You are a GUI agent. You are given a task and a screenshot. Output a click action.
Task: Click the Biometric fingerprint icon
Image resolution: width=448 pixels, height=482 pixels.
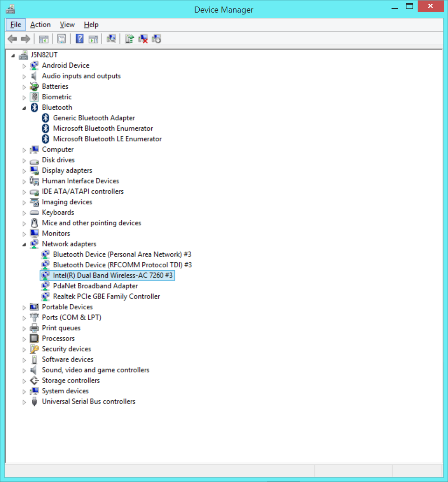[x=35, y=97]
